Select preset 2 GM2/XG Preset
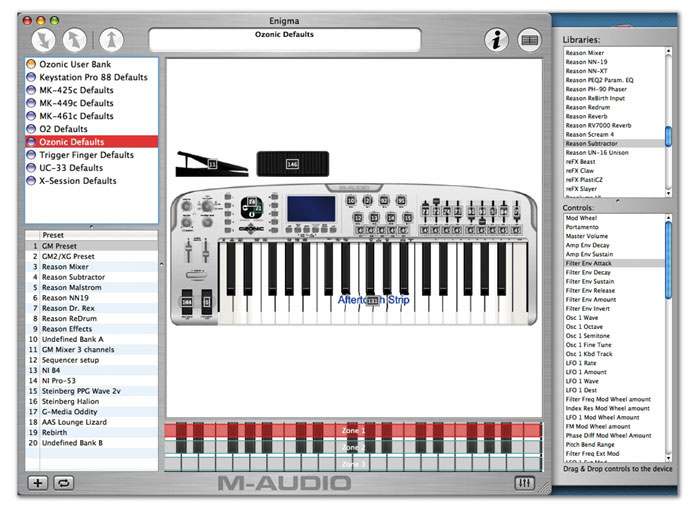 coord(92,256)
